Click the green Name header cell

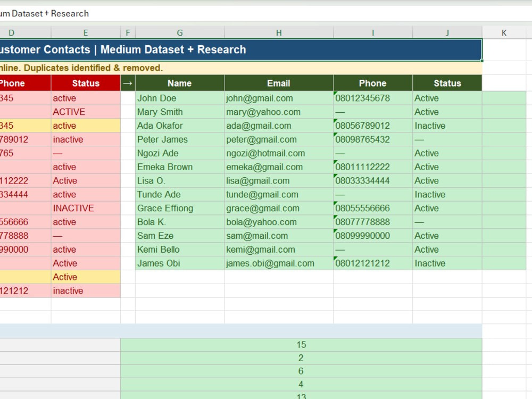(x=180, y=83)
